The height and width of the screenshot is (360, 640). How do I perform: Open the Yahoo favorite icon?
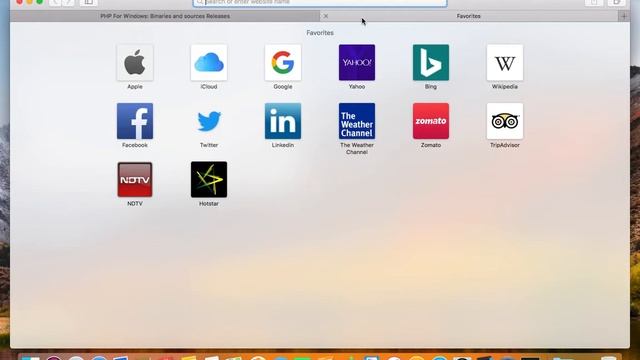click(357, 62)
